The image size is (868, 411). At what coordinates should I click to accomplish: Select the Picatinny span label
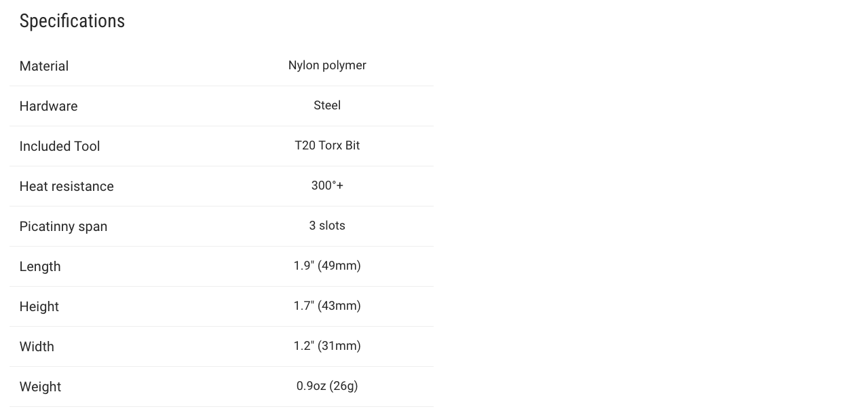[x=63, y=226]
